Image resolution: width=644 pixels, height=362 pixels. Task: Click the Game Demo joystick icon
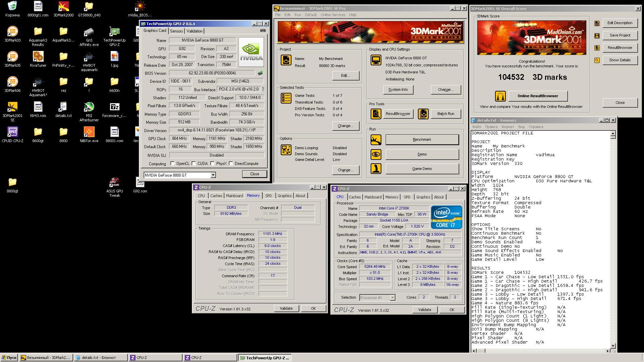point(376,169)
